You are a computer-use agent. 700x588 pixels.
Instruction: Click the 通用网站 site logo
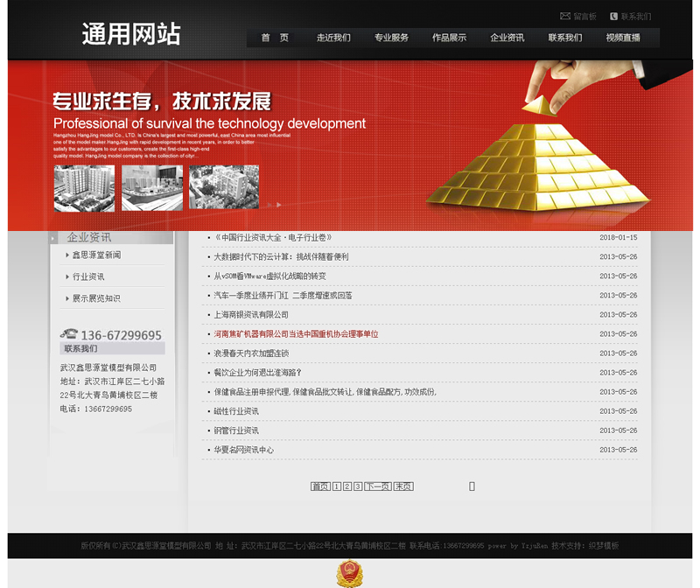pyautogui.click(x=131, y=34)
